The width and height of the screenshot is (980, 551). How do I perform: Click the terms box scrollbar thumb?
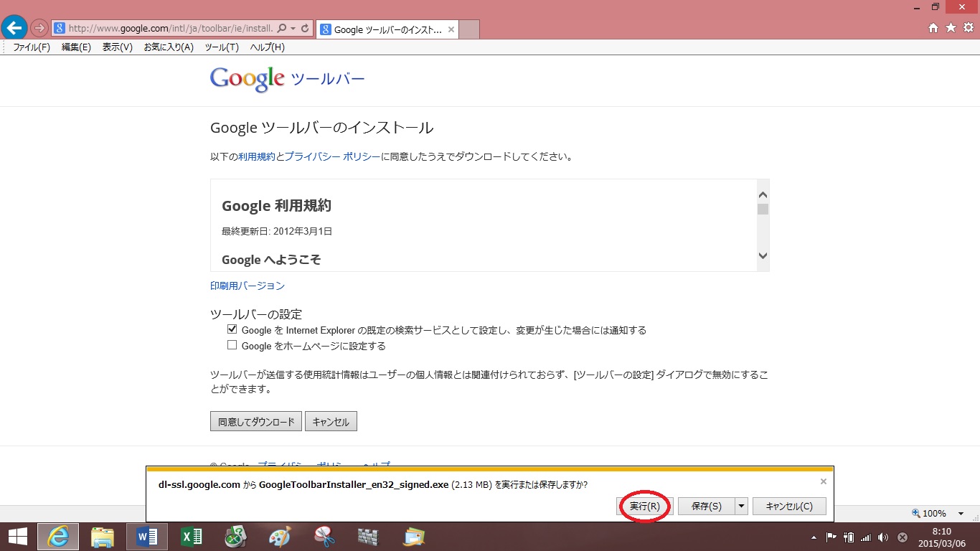tap(763, 209)
